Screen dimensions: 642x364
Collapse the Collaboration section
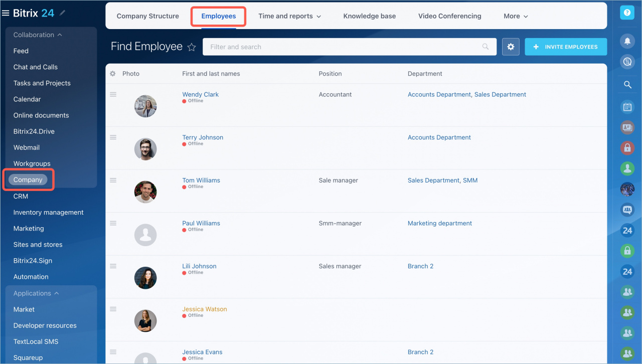pyautogui.click(x=38, y=35)
